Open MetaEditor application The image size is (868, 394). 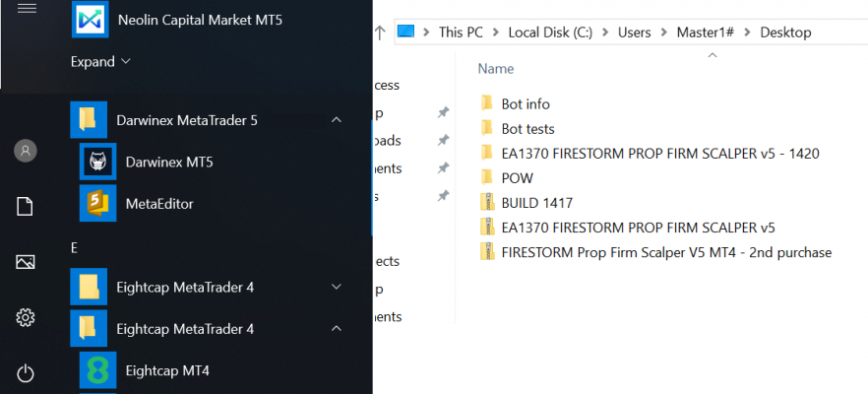(159, 204)
